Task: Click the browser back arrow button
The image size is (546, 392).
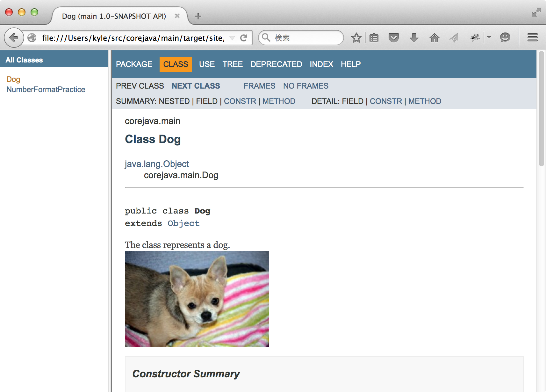Action: tap(14, 38)
